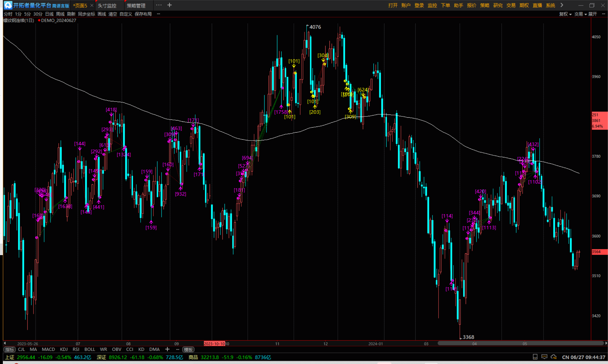Open the 复权 dropdown
608x364 pixels.
pos(565,14)
